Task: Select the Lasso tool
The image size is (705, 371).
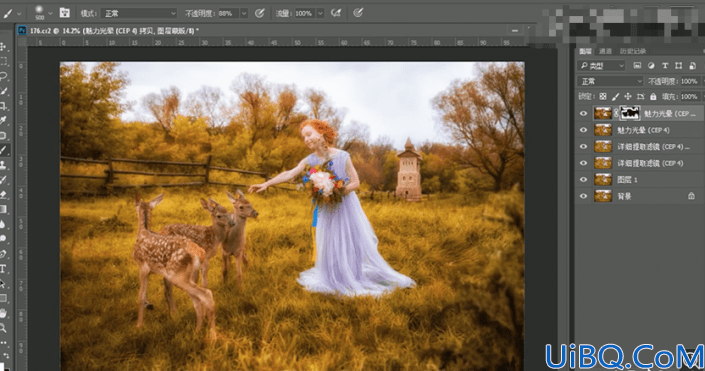Action: [x=4, y=76]
